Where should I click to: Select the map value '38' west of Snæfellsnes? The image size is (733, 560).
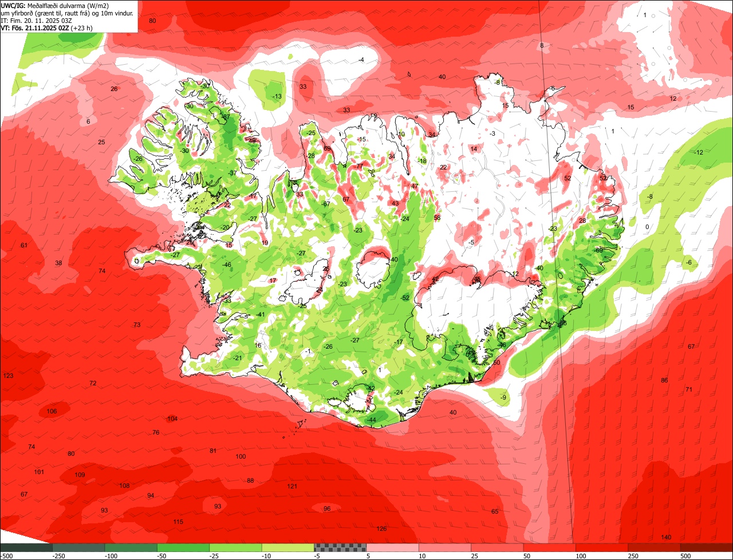point(58,263)
